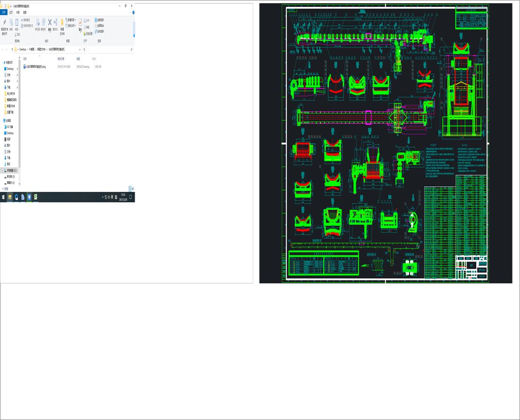This screenshot has height=420, width=520.
Task: Click Copy path in the ribbon
Action: (26, 20)
